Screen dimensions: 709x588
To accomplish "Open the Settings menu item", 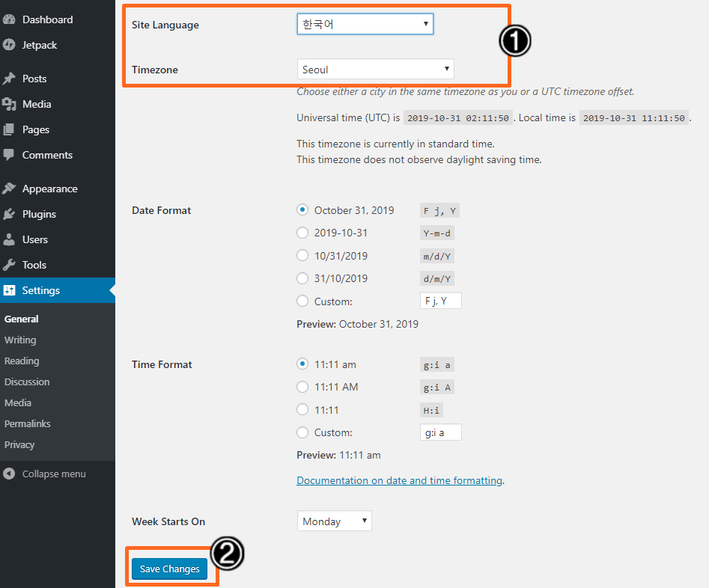I will (x=58, y=290).
